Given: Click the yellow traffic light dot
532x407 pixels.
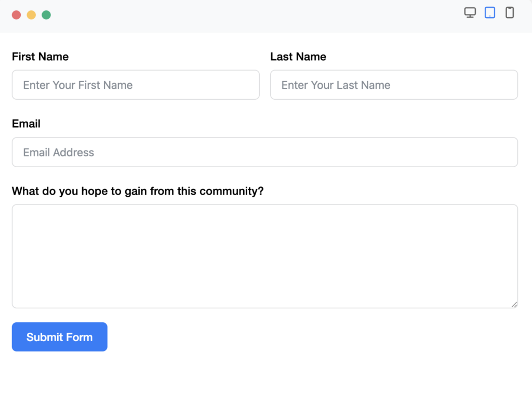Looking at the screenshot, I should [x=31, y=15].
